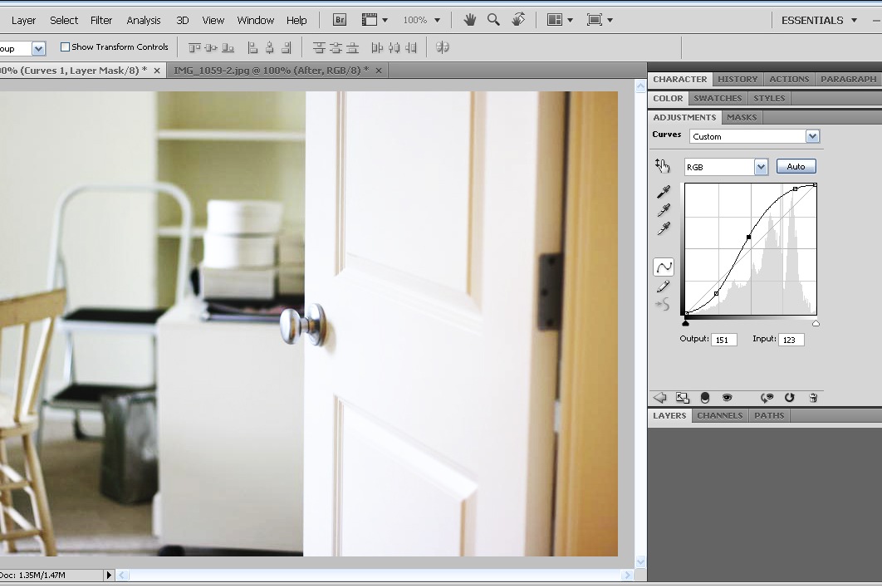The image size is (882, 588).
Task: Expand the ESSENTIALS workspace dropdown
Action: 854,20
